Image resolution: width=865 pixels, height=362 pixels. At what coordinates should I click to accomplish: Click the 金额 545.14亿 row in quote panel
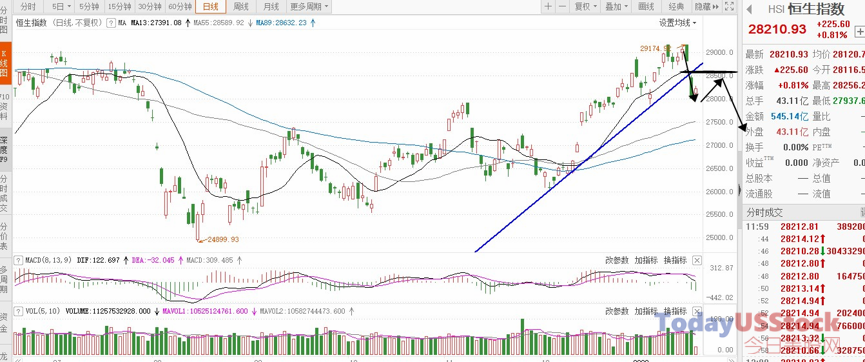[777, 116]
